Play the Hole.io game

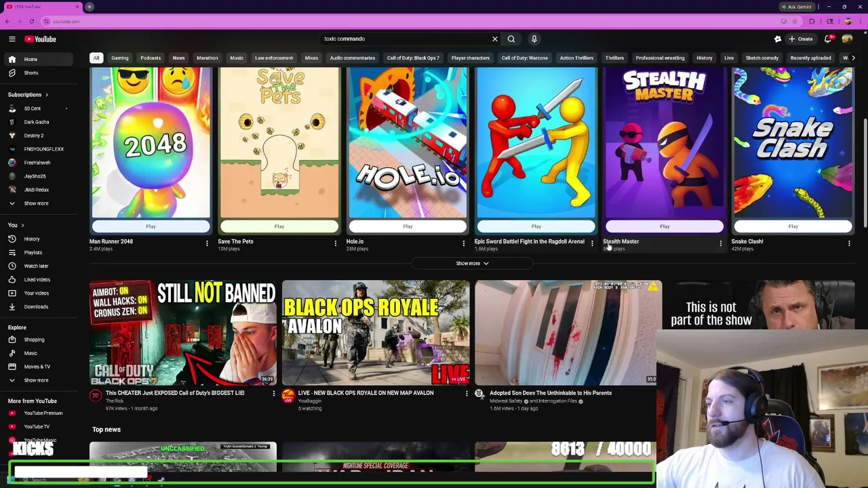(x=408, y=226)
